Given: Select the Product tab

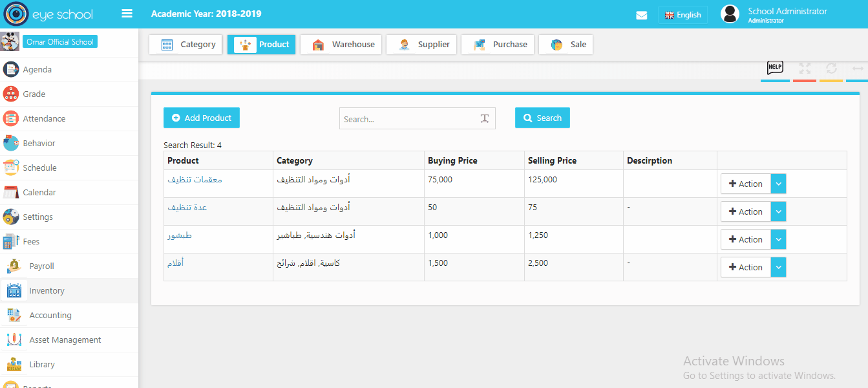Looking at the screenshot, I should tap(261, 45).
